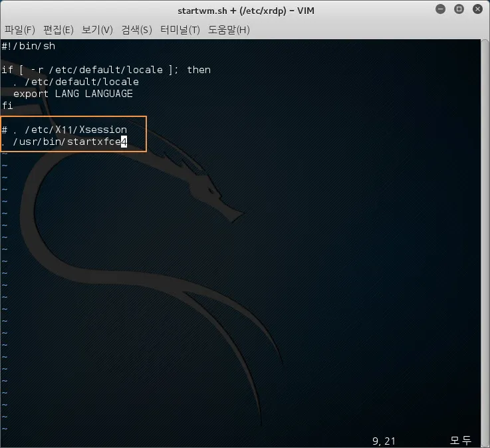490x448 pixels.
Task: Open the 파일(F) menu
Action: coord(20,30)
